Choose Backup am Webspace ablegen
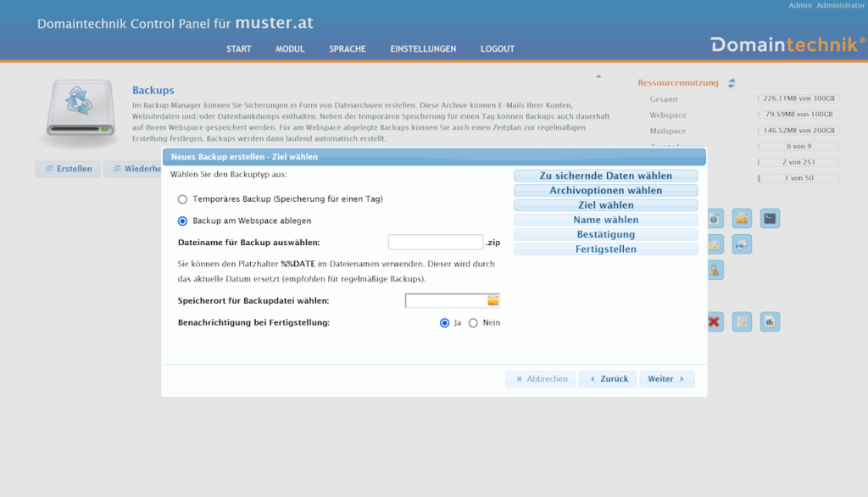The width and height of the screenshot is (868, 497). pyautogui.click(x=182, y=221)
